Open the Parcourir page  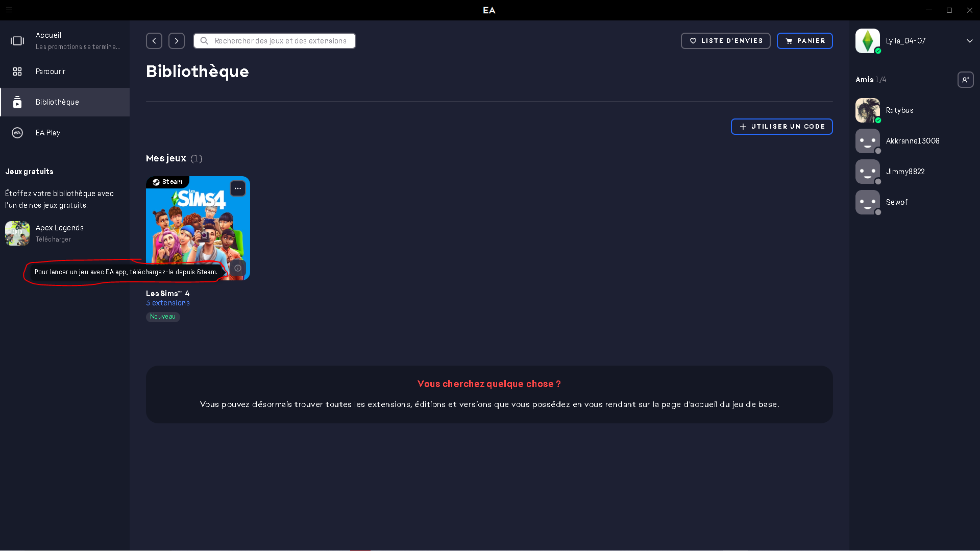[x=65, y=71]
